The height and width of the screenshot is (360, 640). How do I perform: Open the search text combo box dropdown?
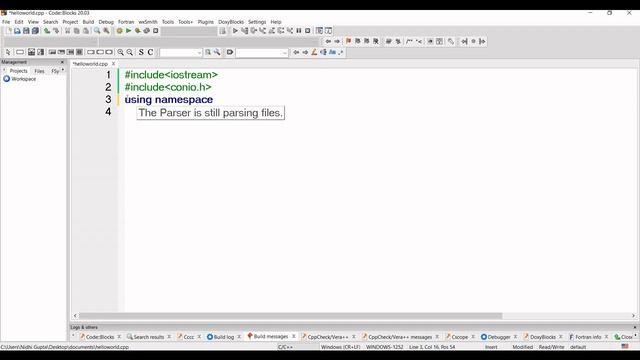199,53
